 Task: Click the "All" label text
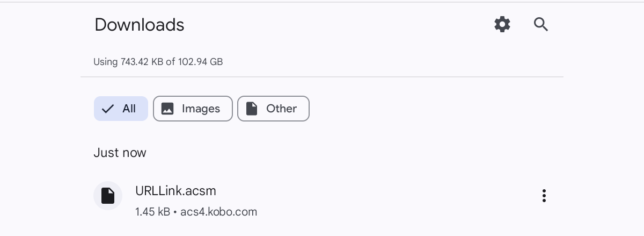[129, 109]
